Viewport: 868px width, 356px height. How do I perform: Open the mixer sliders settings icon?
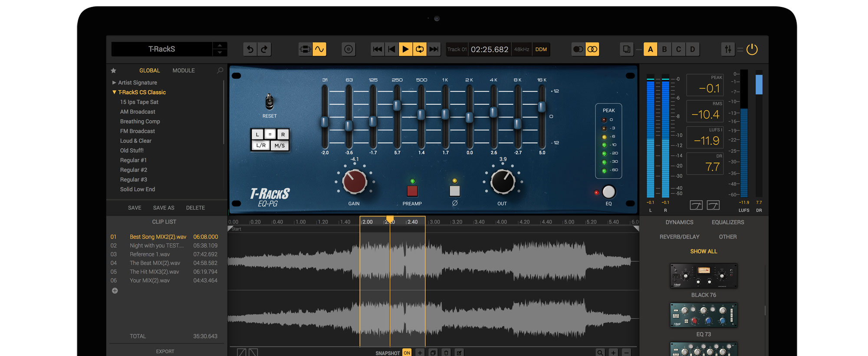click(x=728, y=49)
